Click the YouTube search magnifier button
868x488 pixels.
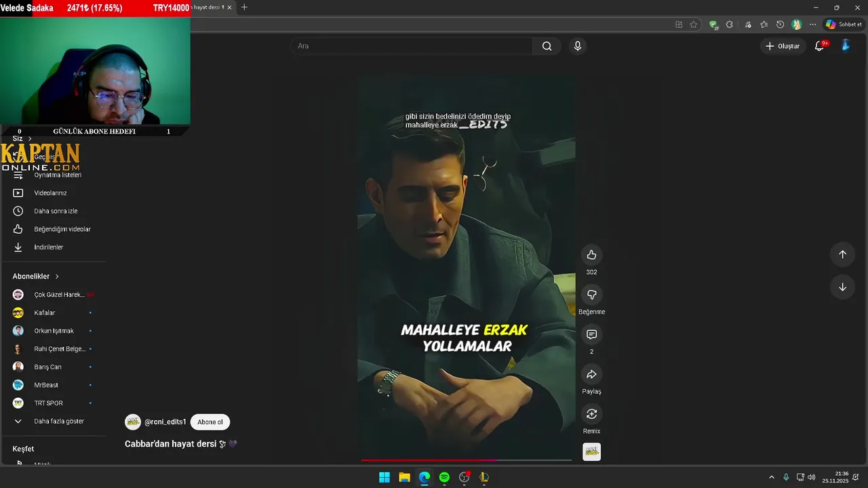coord(547,46)
